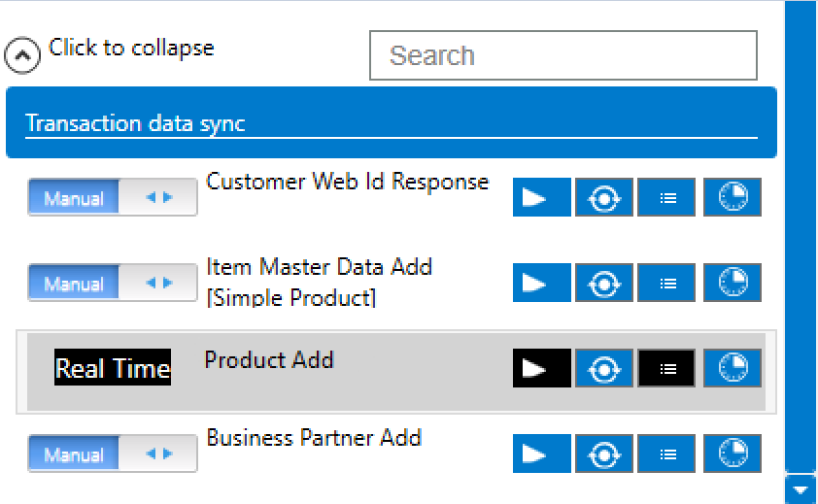This screenshot has height=504, width=818.
Task: Click the scrollbar down arrow
Action: 800,489
